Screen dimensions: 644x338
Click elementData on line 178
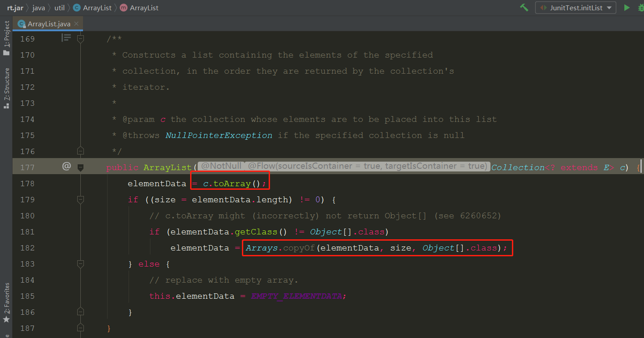click(x=157, y=184)
